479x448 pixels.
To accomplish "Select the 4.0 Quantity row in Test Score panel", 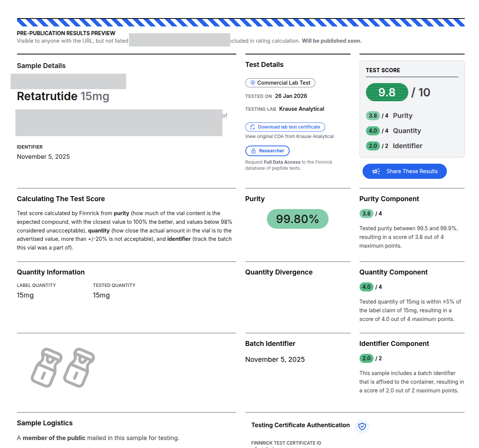I will pyautogui.click(x=393, y=131).
